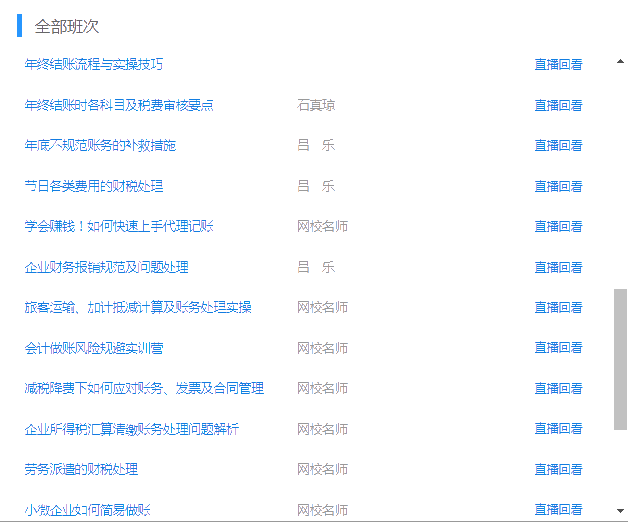
Task: Click 直播回看 for 减税降费 course
Action: pos(558,388)
